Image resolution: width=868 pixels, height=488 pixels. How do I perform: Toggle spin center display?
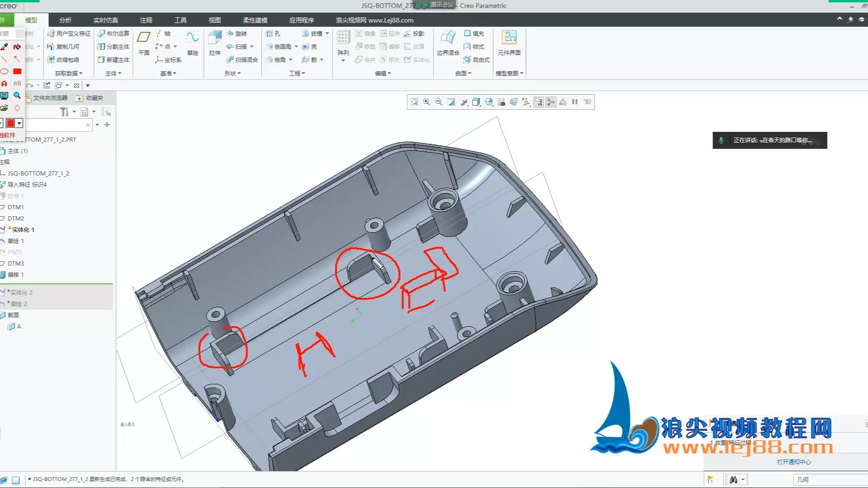550,102
